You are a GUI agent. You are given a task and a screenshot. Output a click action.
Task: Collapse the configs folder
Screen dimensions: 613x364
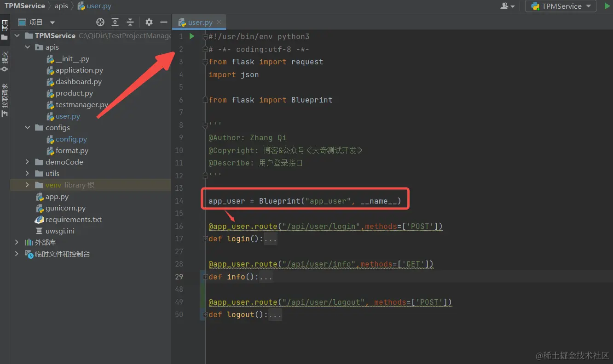[x=27, y=127]
